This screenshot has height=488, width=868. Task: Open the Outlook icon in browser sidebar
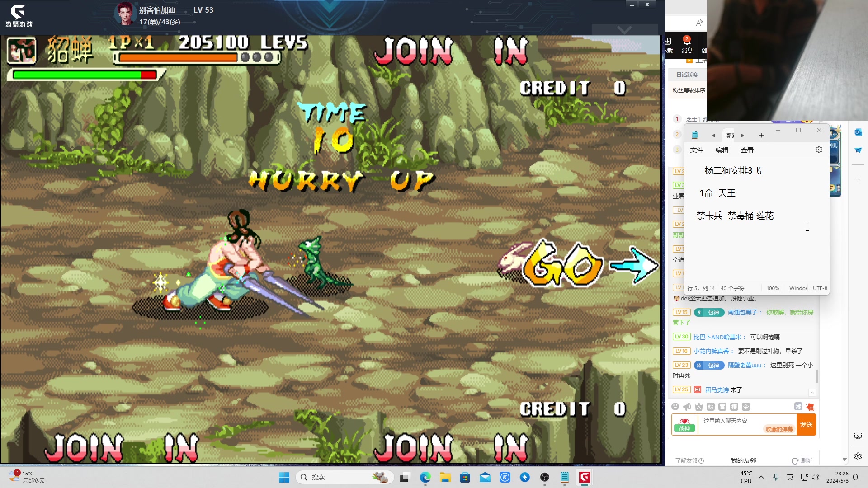[x=858, y=132]
